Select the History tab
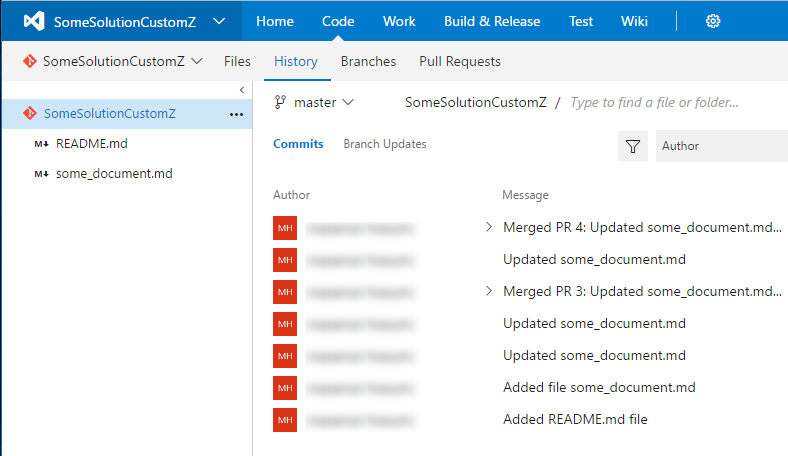Screen dimensions: 788x456 click(x=296, y=61)
